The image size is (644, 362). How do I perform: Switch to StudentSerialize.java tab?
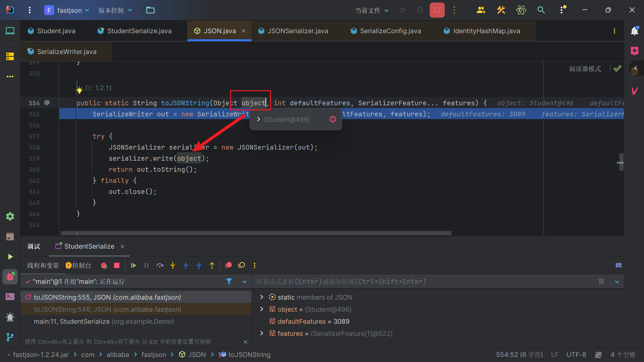(x=135, y=31)
